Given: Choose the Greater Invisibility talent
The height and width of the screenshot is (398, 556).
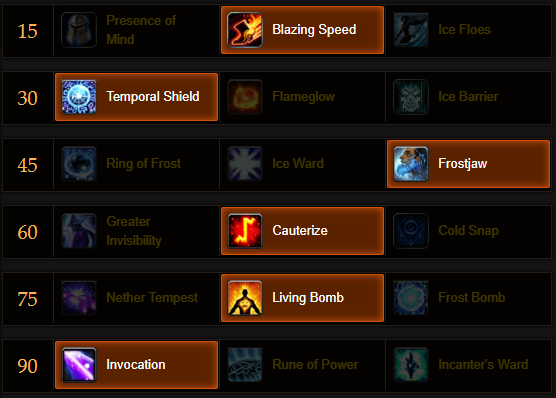Looking at the screenshot, I should point(137,231).
